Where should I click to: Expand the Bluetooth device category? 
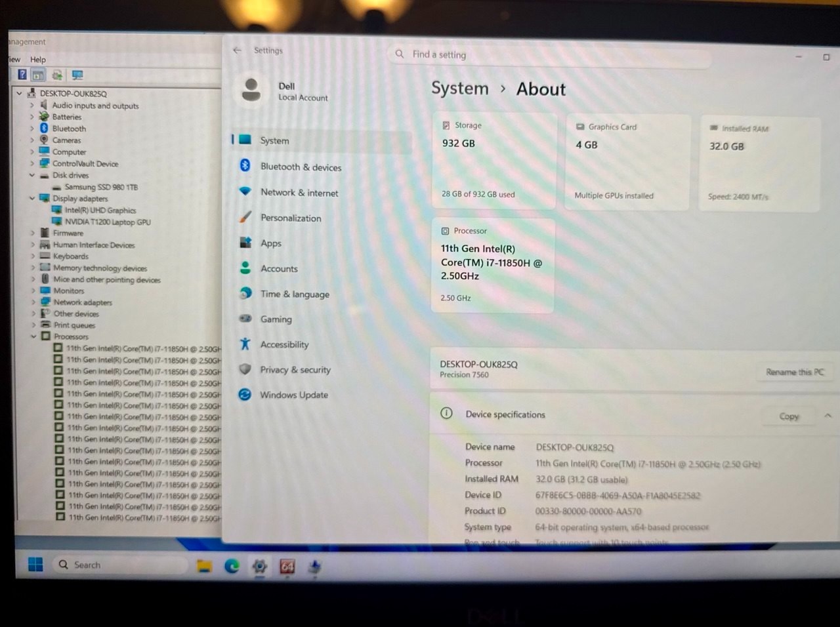31,129
